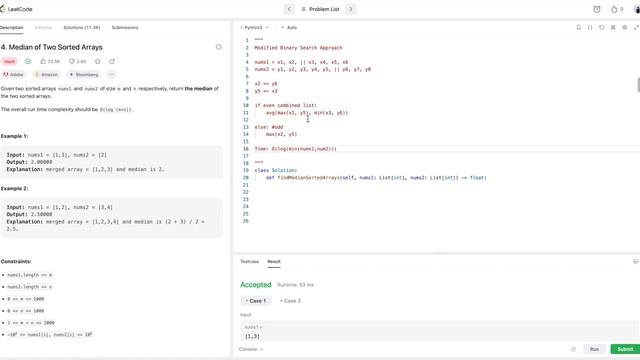Expand the editor to fullscreen
The image size is (640, 360).
pos(636,27)
